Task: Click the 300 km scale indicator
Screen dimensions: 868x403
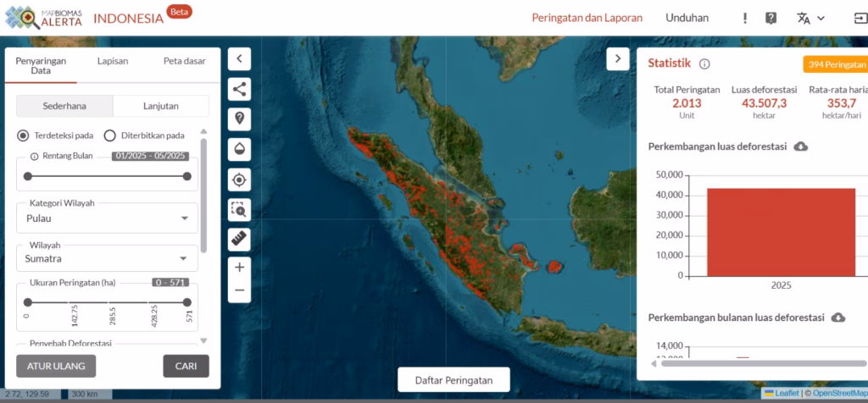Action: point(91,395)
